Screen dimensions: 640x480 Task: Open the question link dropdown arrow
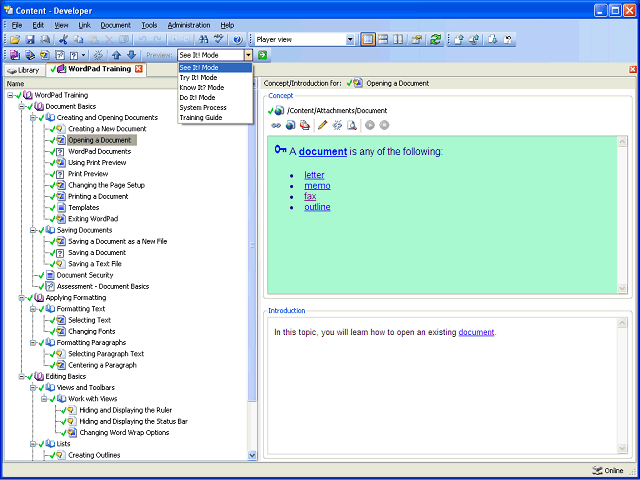[84, 55]
